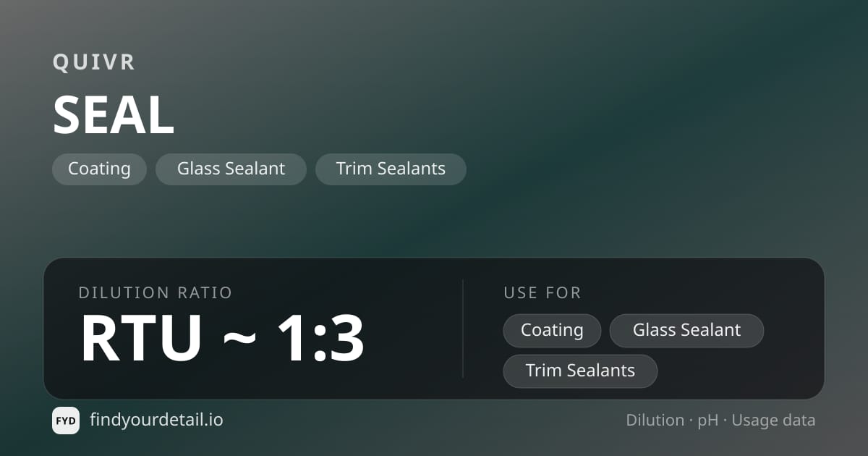Click the RTU ~ 1:3 ratio value
Viewport: 868px width, 456px height.
point(222,338)
